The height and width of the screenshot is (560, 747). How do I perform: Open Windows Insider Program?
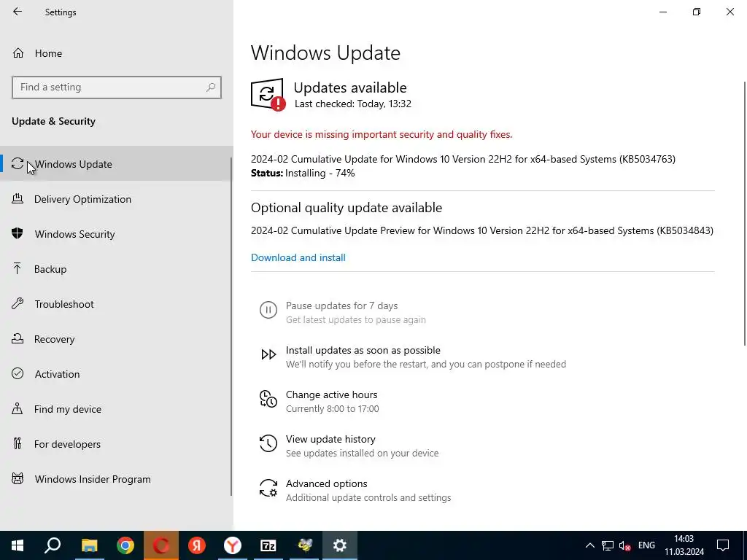pos(117,479)
